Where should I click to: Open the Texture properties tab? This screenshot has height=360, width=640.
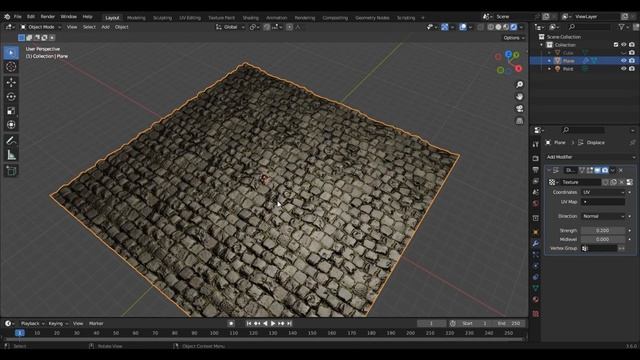536,313
